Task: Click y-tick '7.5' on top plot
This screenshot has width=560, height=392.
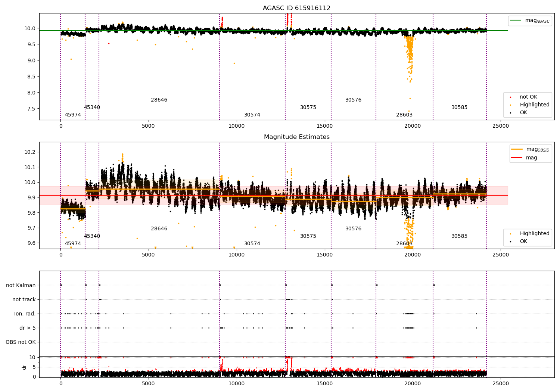Action: pos(31,109)
